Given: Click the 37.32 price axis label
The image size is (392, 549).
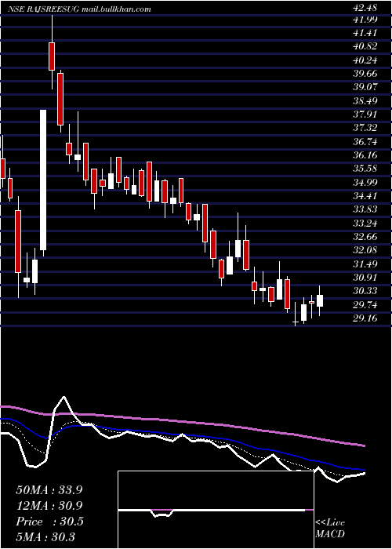Looking at the screenshot, I should (x=365, y=128).
